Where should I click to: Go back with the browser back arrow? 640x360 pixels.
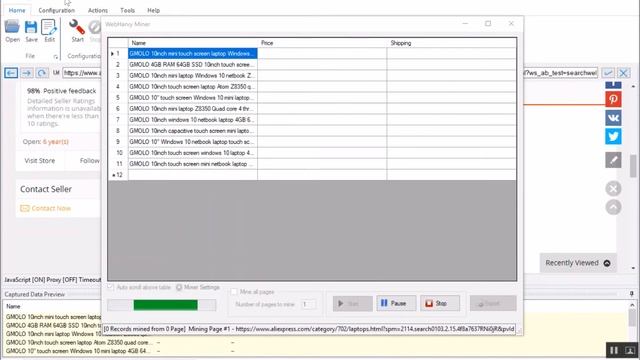pos(11,73)
